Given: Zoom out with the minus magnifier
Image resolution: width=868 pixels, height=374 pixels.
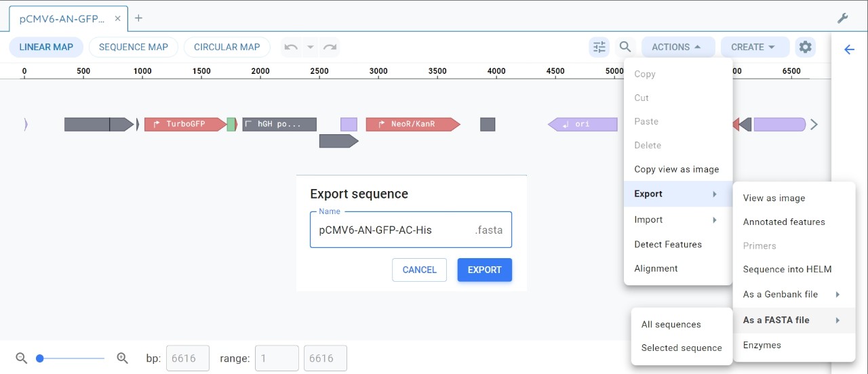Looking at the screenshot, I should [x=21, y=358].
